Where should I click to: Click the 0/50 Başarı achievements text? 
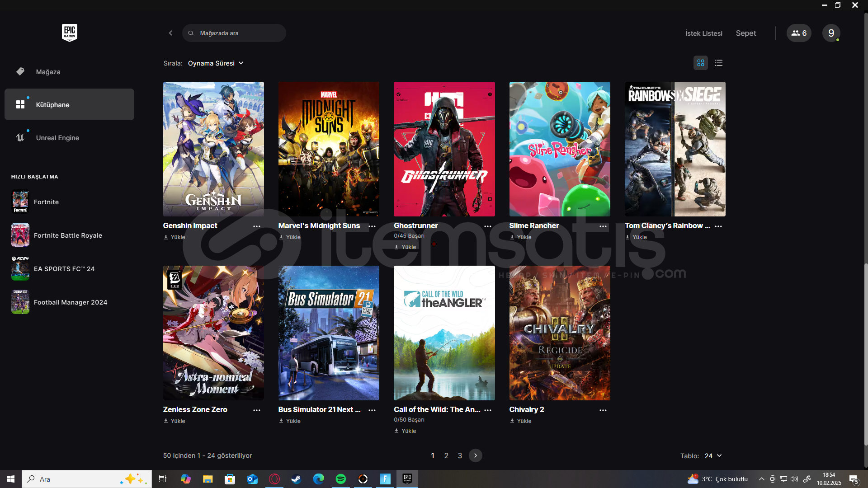(x=409, y=420)
